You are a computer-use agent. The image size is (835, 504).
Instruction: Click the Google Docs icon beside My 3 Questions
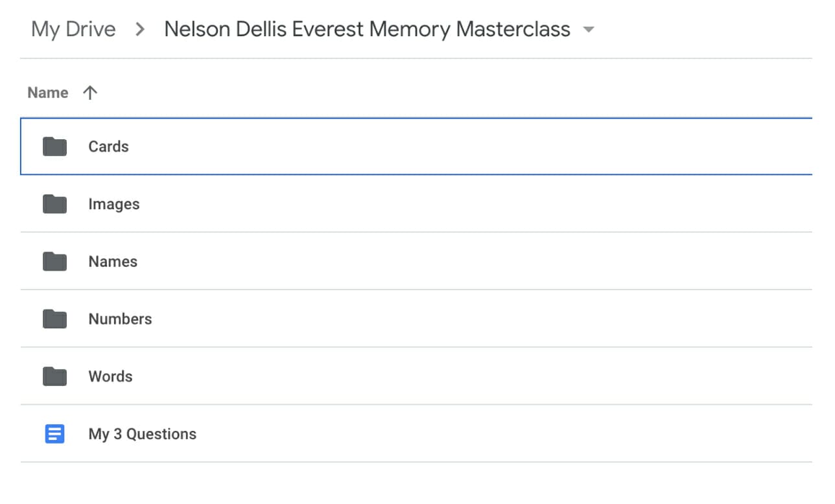tap(54, 433)
